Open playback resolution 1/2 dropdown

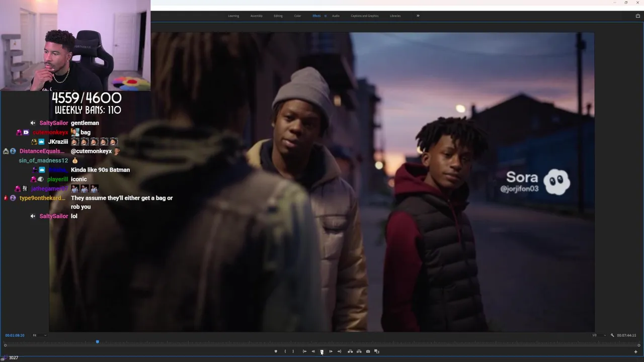pyautogui.click(x=599, y=335)
